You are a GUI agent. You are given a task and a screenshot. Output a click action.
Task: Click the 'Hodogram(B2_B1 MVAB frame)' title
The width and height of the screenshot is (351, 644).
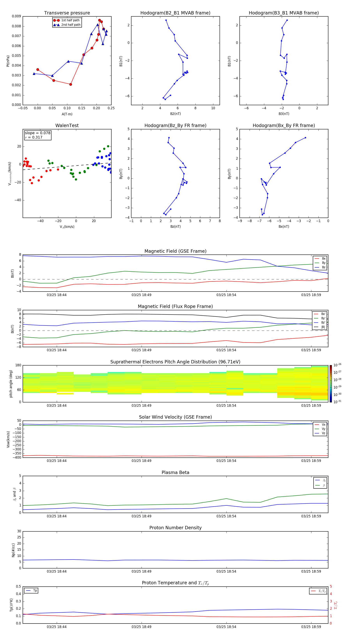(x=175, y=13)
